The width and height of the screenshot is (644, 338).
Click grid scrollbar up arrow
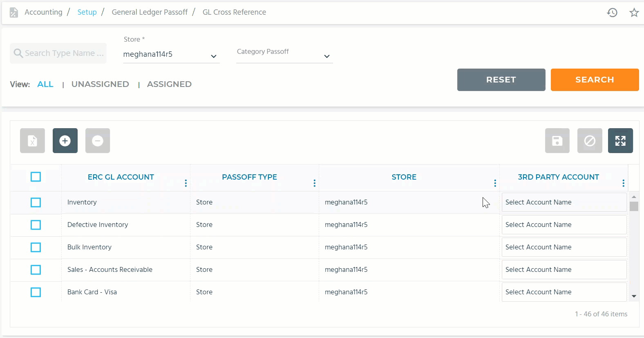point(634,197)
